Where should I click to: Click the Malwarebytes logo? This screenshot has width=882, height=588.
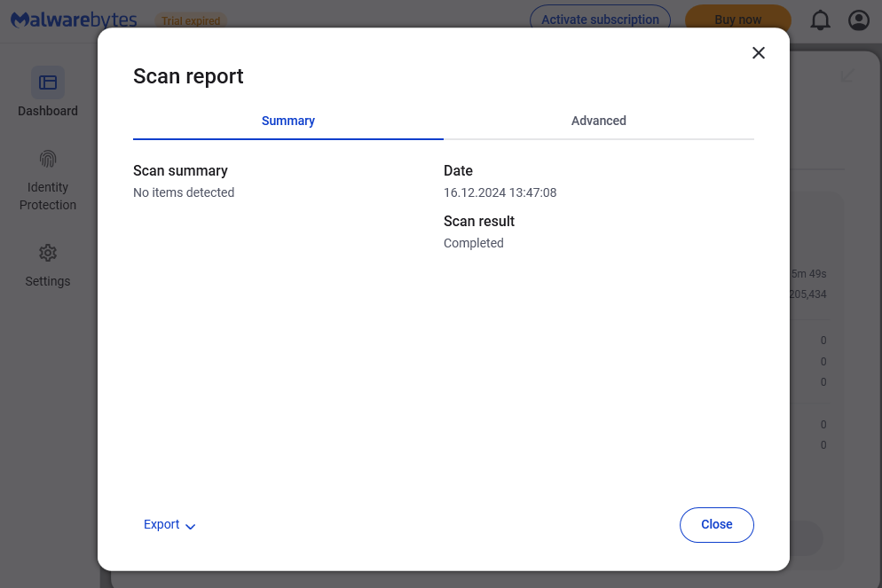[x=75, y=20]
